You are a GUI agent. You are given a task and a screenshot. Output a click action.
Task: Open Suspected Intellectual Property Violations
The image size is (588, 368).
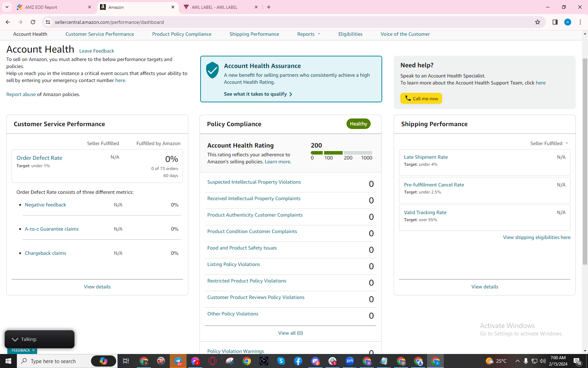pyautogui.click(x=254, y=182)
